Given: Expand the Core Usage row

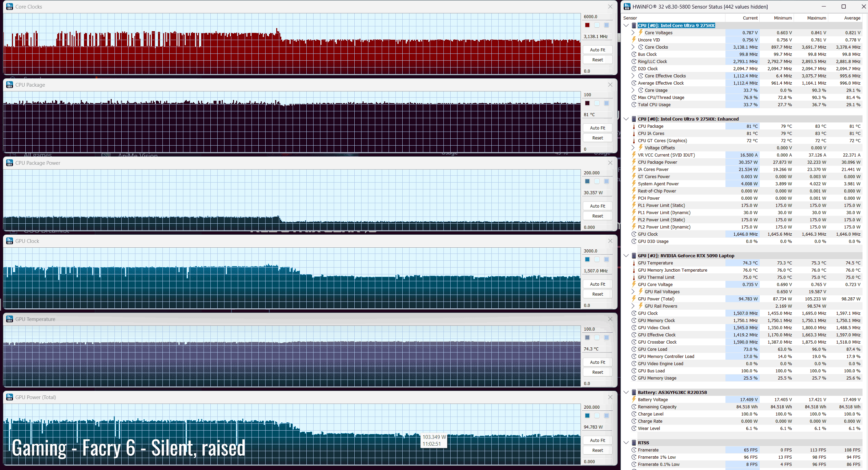Looking at the screenshot, I should tap(633, 90).
